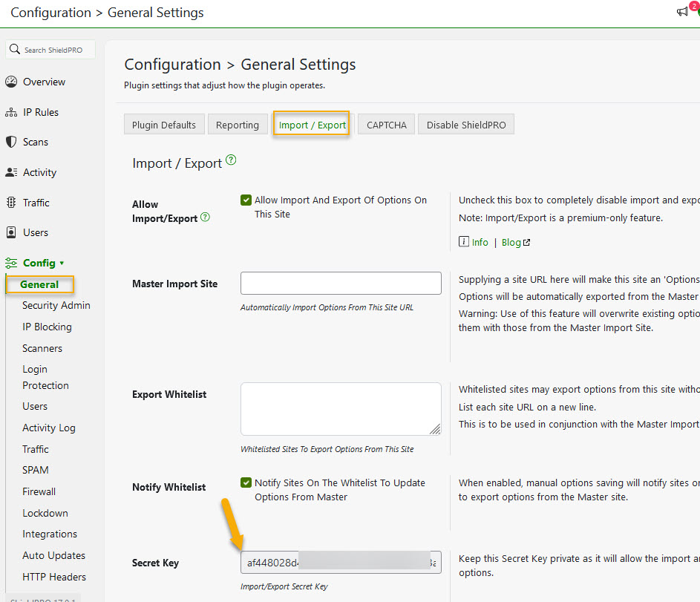The height and width of the screenshot is (602, 700).
Task: Click the Export Whitelist resize handle
Action: [x=435, y=429]
